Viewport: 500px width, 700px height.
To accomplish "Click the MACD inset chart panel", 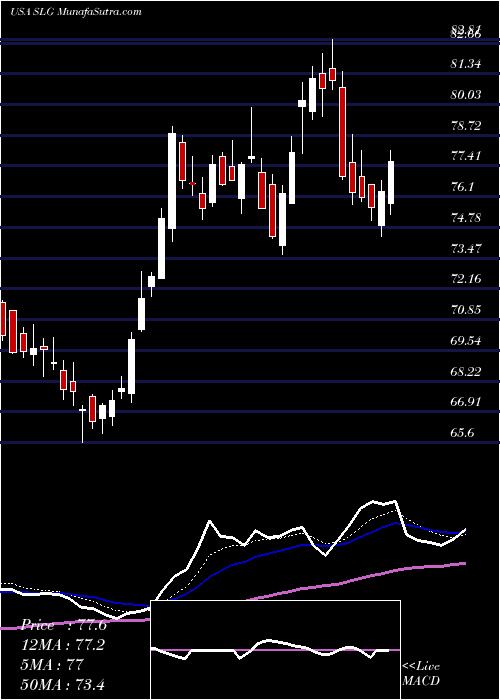I will click(x=275, y=650).
